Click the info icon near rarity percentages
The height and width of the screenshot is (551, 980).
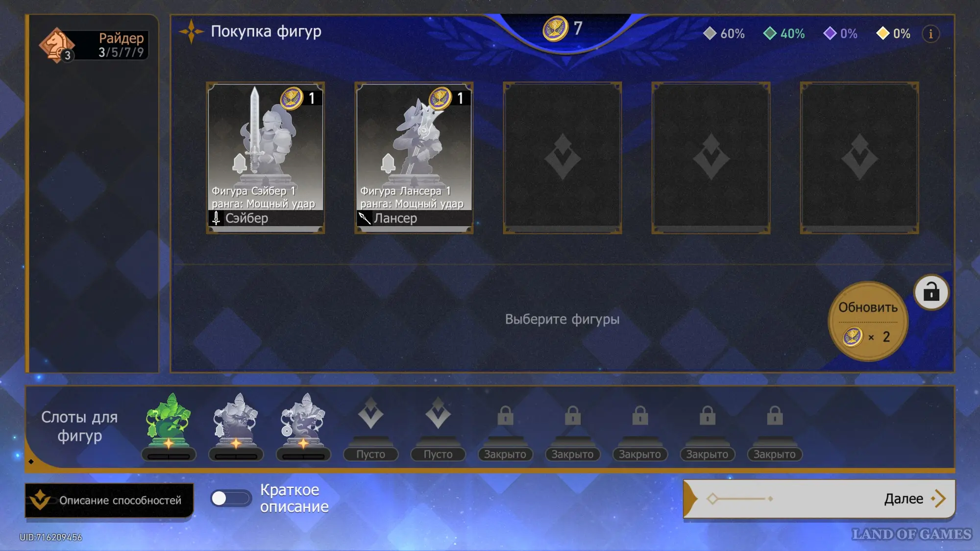pyautogui.click(x=931, y=34)
